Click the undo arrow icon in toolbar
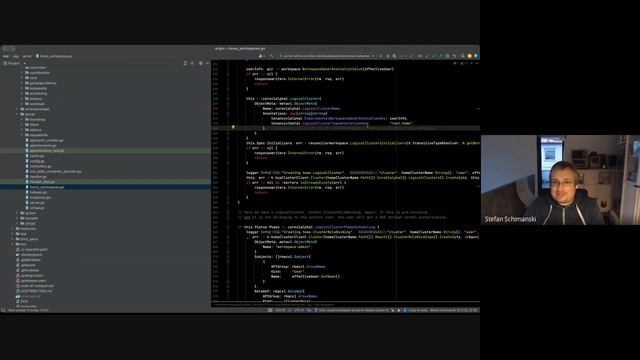The width and height of the screenshot is (640, 360). [454, 56]
